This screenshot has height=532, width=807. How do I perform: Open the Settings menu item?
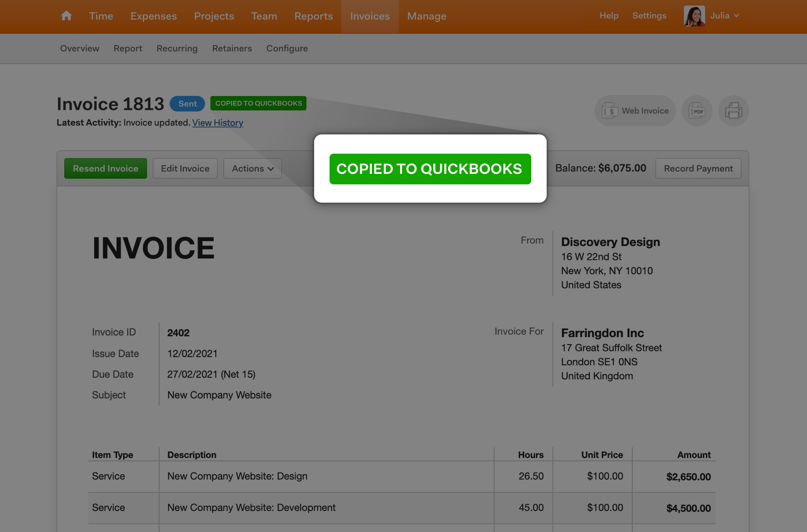(649, 15)
